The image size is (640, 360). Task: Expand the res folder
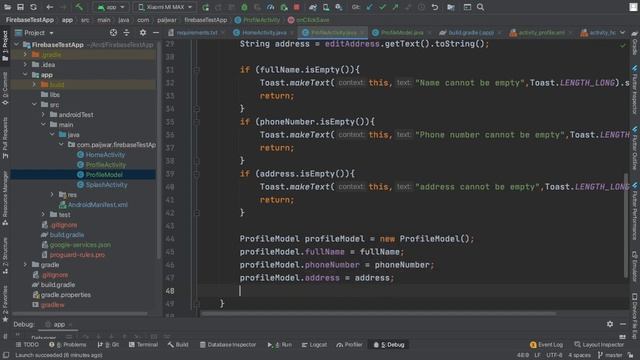point(52,195)
